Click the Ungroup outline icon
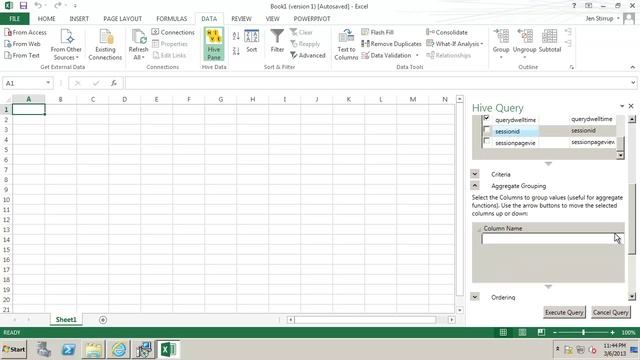 524,37
